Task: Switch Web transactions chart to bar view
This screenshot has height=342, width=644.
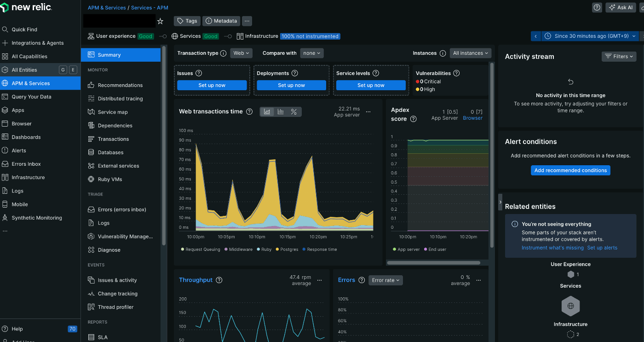Action: click(x=281, y=112)
